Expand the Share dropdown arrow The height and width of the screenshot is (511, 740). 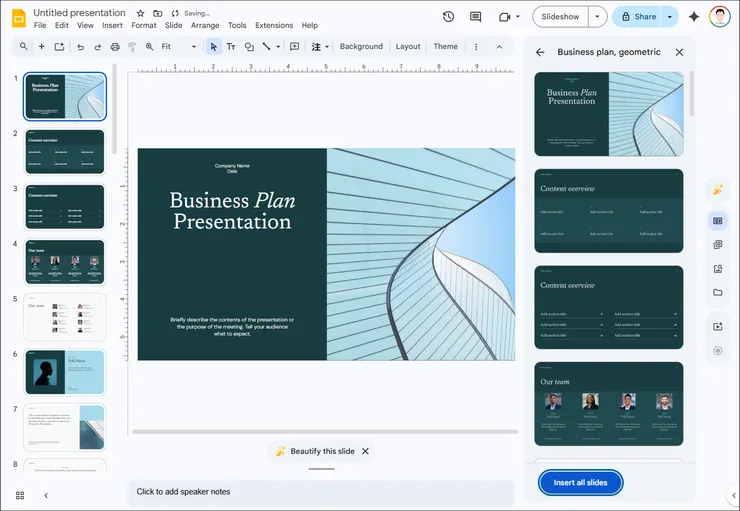coord(670,17)
